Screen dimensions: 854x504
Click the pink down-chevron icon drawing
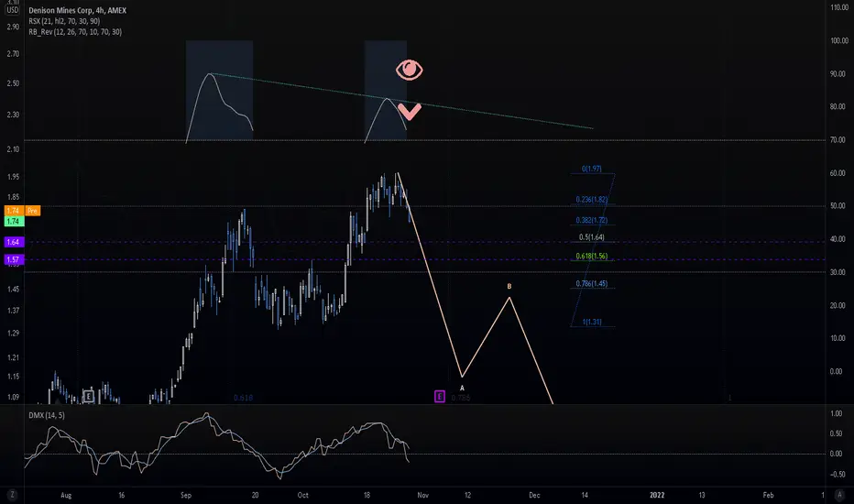[409, 111]
